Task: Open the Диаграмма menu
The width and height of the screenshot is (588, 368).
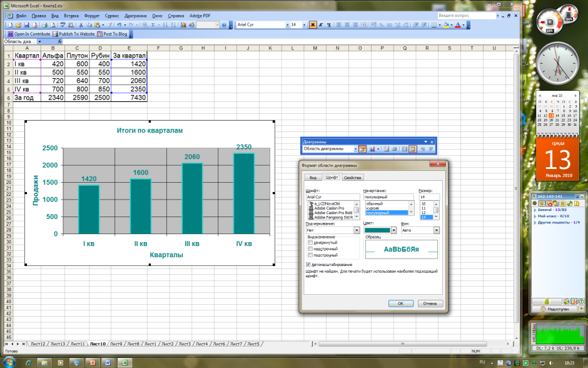Action: pos(135,16)
